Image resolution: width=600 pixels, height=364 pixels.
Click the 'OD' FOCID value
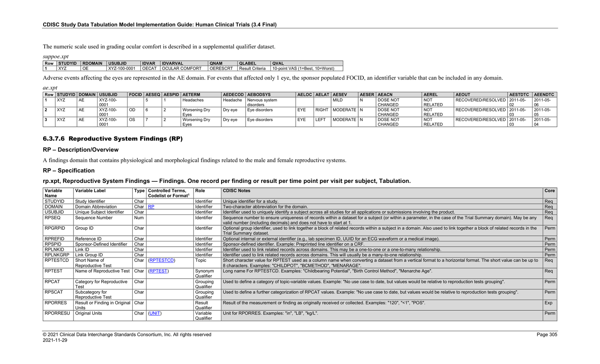pos(132,110)
